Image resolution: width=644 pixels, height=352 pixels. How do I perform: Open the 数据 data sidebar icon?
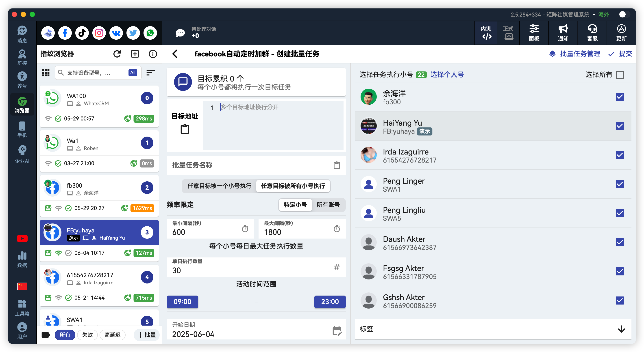22,259
